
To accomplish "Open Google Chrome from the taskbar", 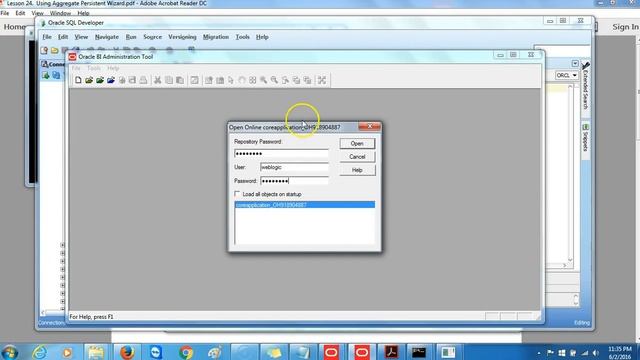I will coord(186,352).
